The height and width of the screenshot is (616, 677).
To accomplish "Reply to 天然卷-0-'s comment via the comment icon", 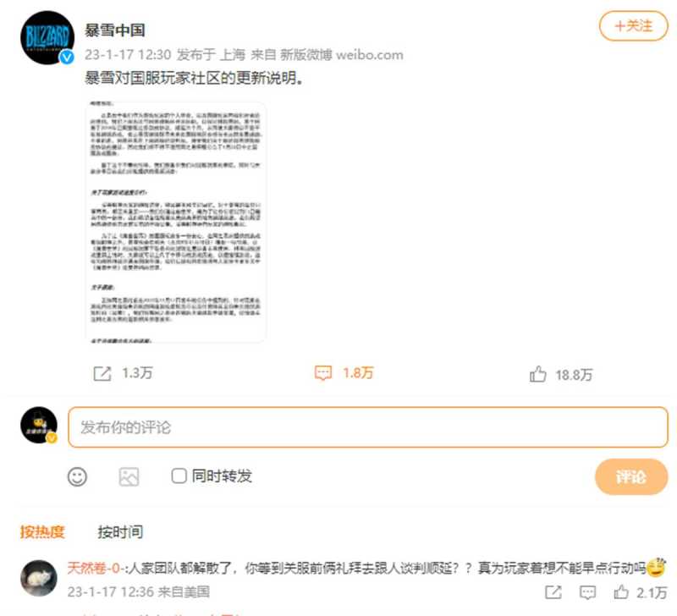I will pos(587,592).
